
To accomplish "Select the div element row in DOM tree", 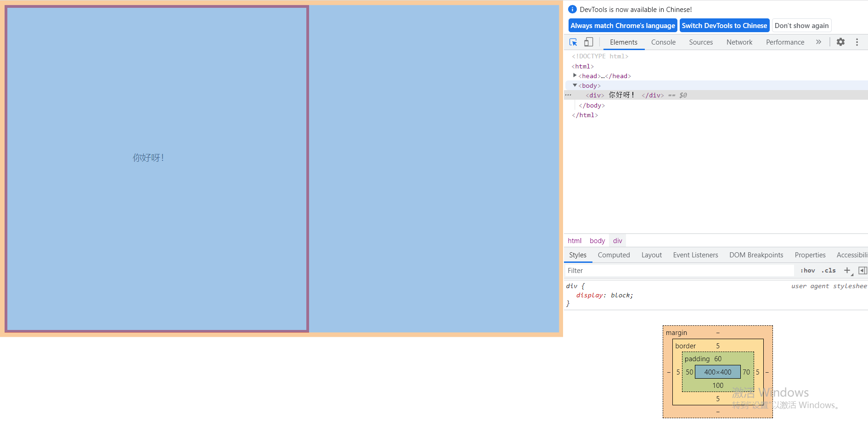I will point(716,95).
